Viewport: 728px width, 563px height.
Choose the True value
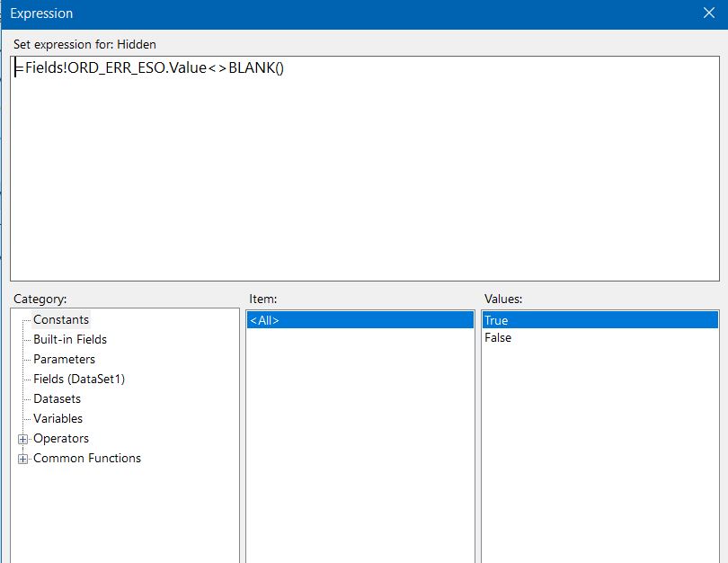[x=599, y=320]
